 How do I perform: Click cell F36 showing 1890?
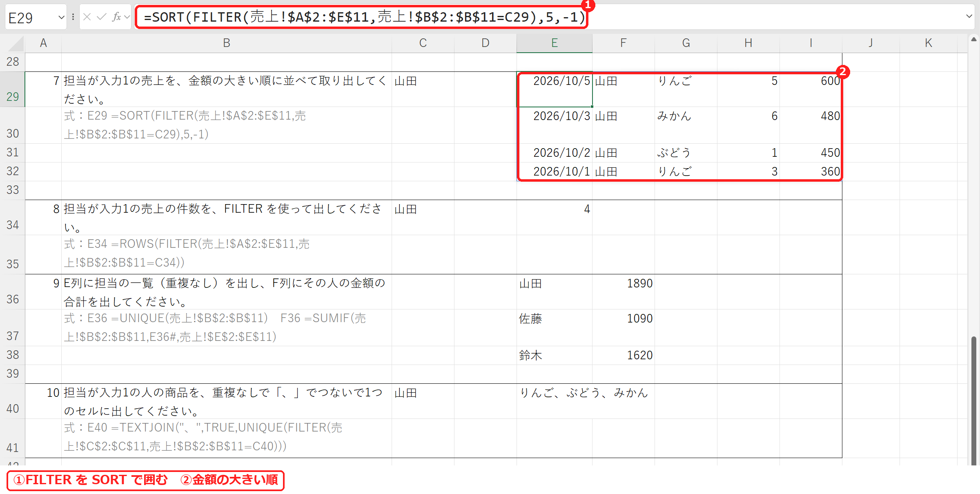point(624,292)
